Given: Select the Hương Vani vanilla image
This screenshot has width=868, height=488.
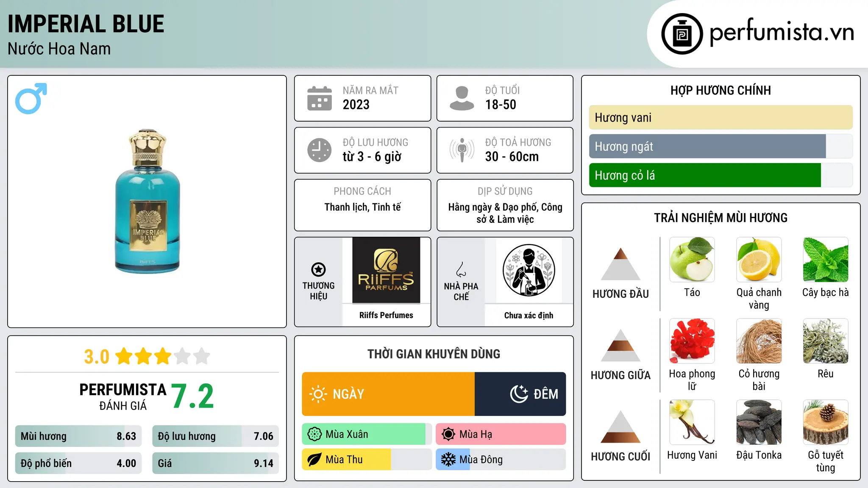Looking at the screenshot, I should (692, 422).
